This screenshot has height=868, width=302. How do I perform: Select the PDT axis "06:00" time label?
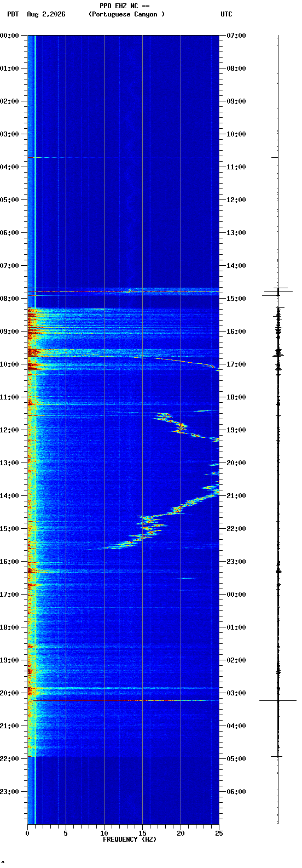pyautogui.click(x=10, y=233)
